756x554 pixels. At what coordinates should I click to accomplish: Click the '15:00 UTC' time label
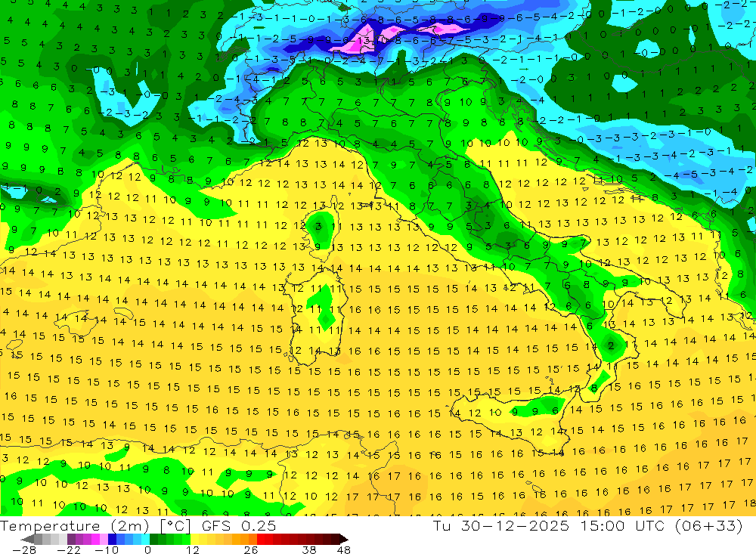(621, 525)
